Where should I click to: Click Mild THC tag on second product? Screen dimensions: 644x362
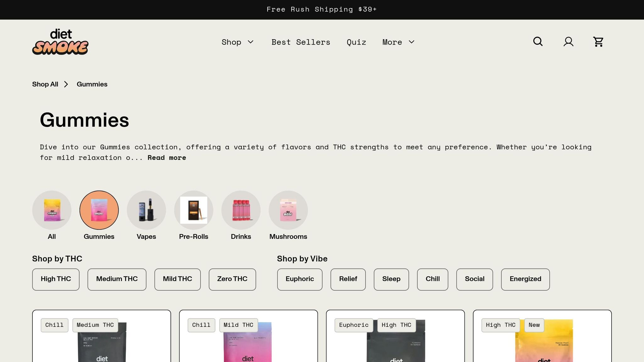click(x=238, y=325)
